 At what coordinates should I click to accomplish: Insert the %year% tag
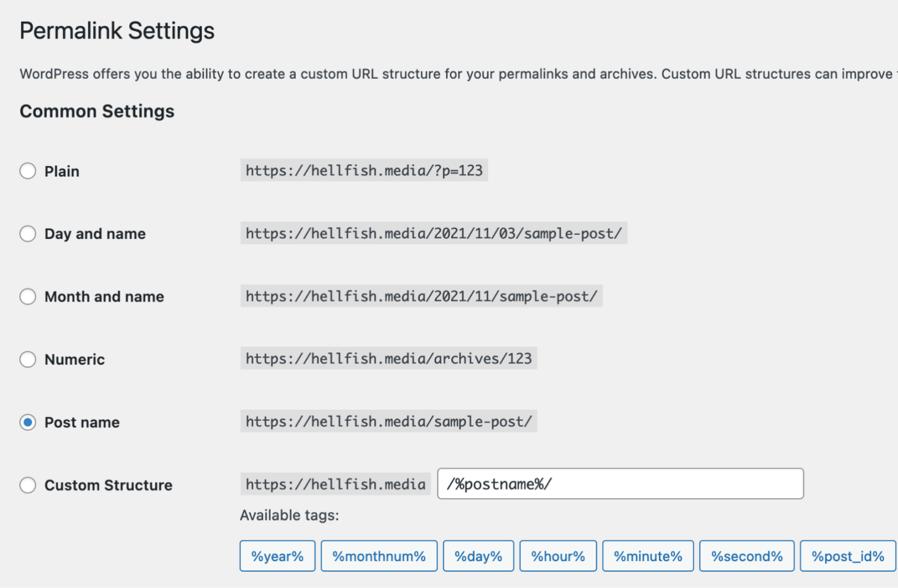[277, 556]
